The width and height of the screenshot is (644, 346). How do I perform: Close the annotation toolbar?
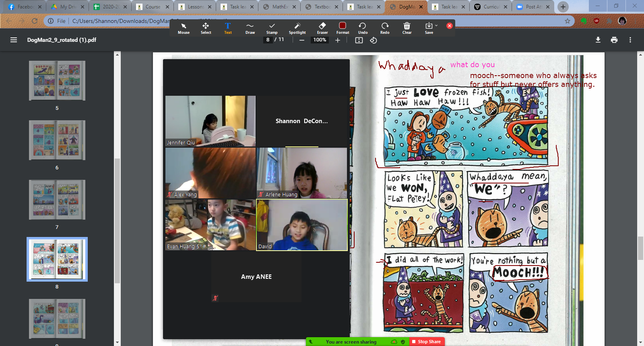[450, 26]
